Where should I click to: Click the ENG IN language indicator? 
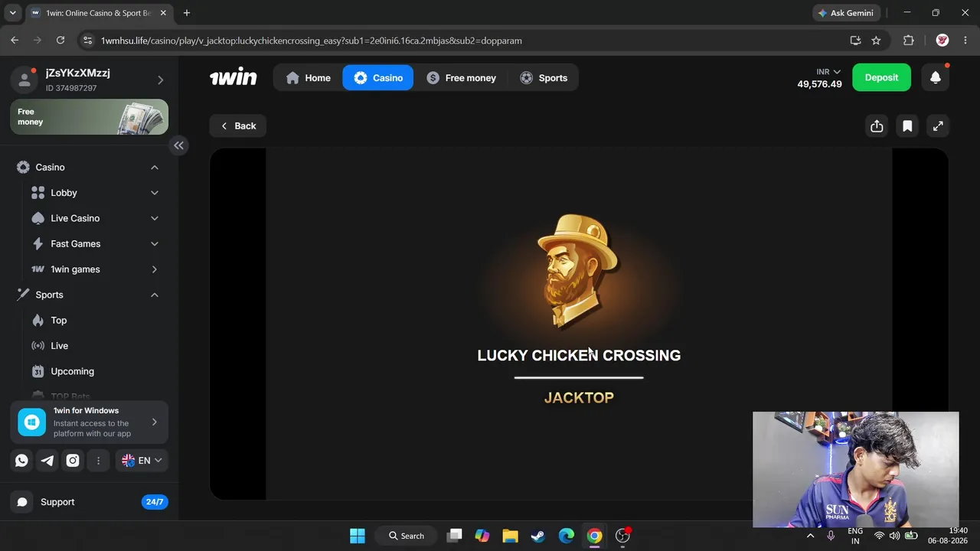pyautogui.click(x=855, y=536)
